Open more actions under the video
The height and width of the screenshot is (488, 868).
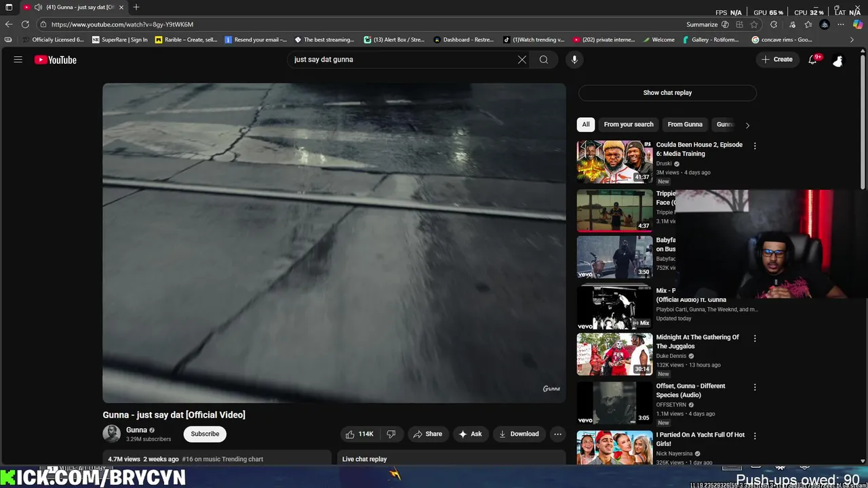coord(557,434)
